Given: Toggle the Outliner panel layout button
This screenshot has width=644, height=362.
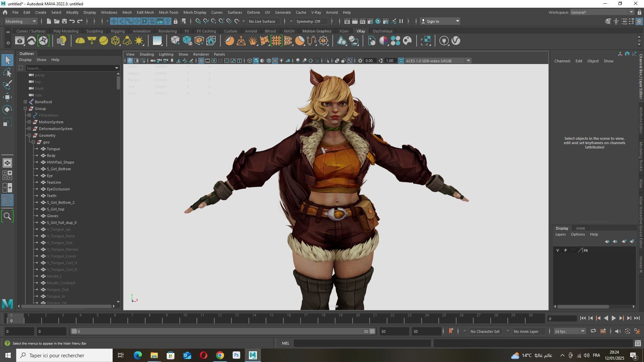Looking at the screenshot, I should tap(7, 200).
